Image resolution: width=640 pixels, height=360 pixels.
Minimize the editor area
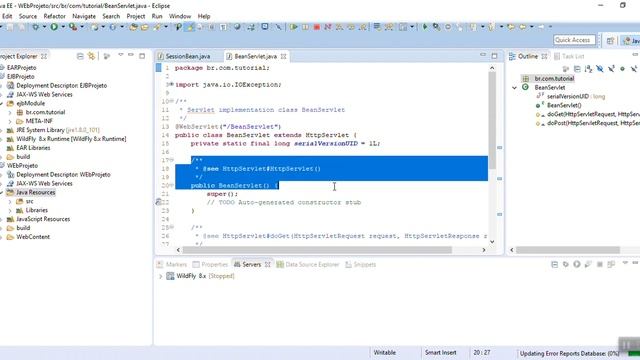click(483, 55)
